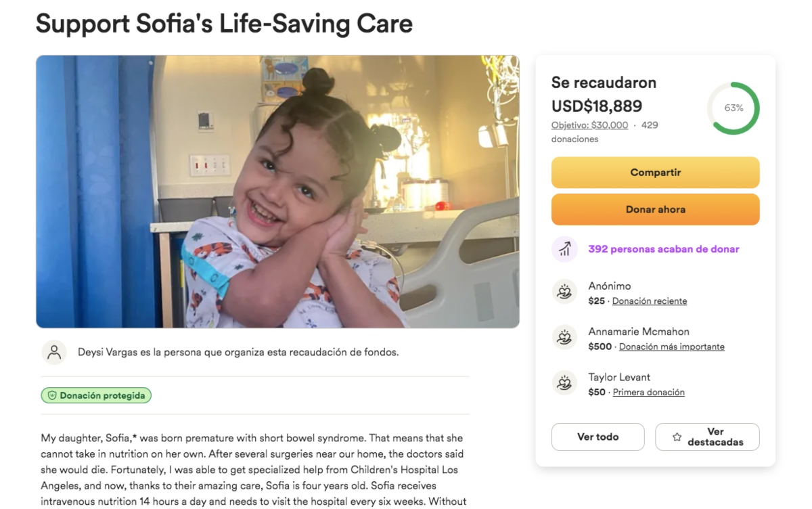
Task: Click the 63% circular progress indicator
Action: 734,108
